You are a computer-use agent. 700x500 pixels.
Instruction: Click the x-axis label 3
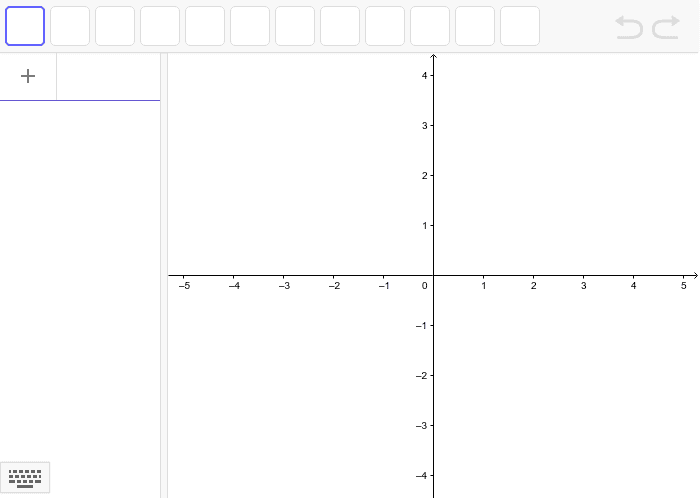583,286
